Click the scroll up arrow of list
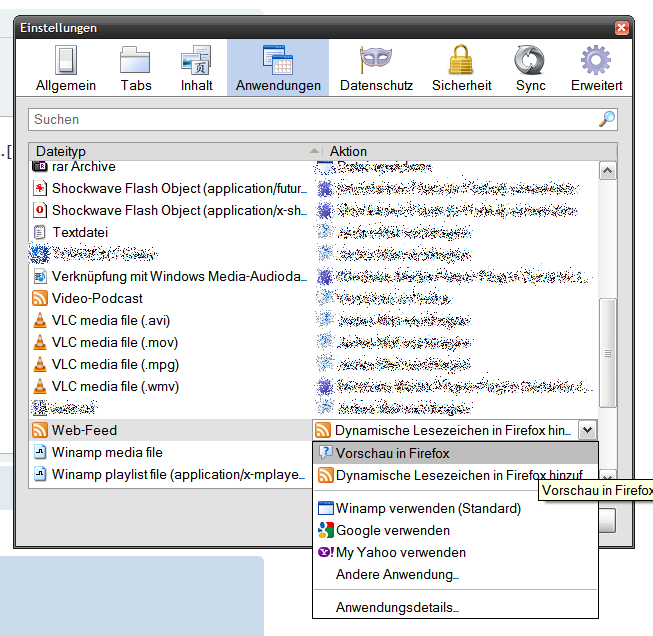This screenshot has width=653, height=636. click(x=608, y=170)
